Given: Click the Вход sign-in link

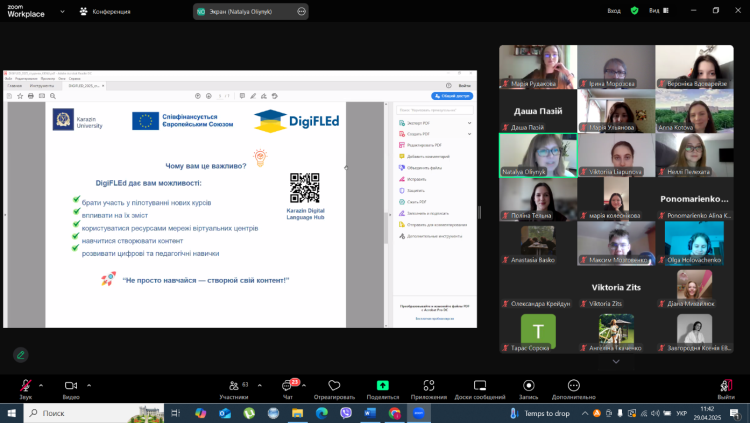Looking at the screenshot, I should point(614,11).
